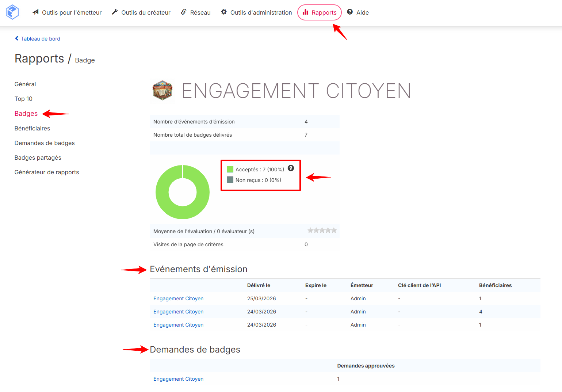Click the Engagement Citoyen badge image
Viewport: 562px width, 392px height.
(x=163, y=90)
